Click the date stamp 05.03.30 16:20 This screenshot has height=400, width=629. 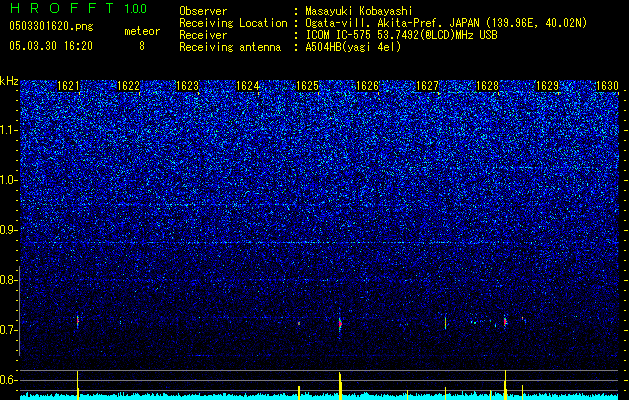point(51,46)
